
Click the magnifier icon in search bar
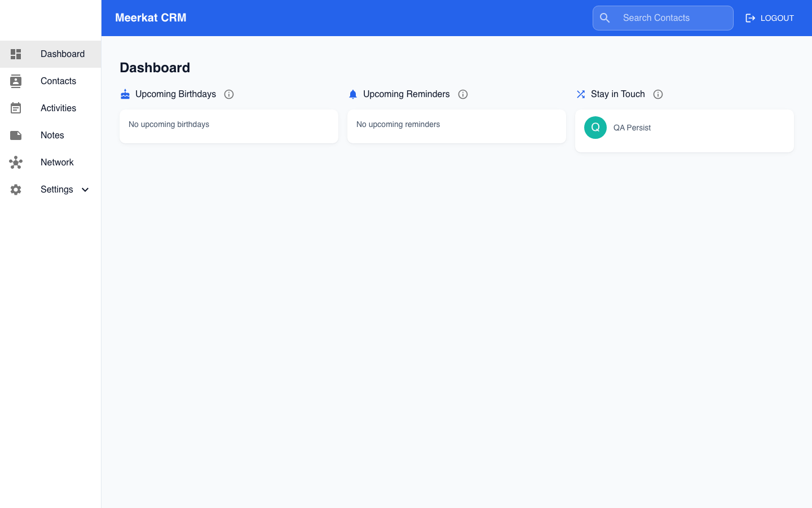click(x=605, y=18)
